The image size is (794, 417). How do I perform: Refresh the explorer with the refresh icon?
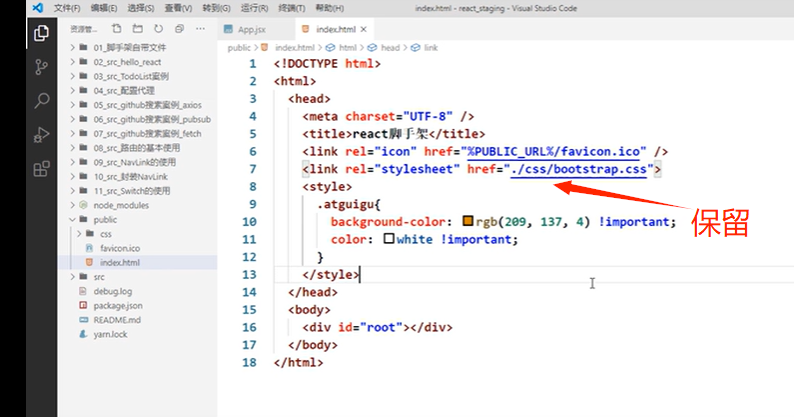158,29
